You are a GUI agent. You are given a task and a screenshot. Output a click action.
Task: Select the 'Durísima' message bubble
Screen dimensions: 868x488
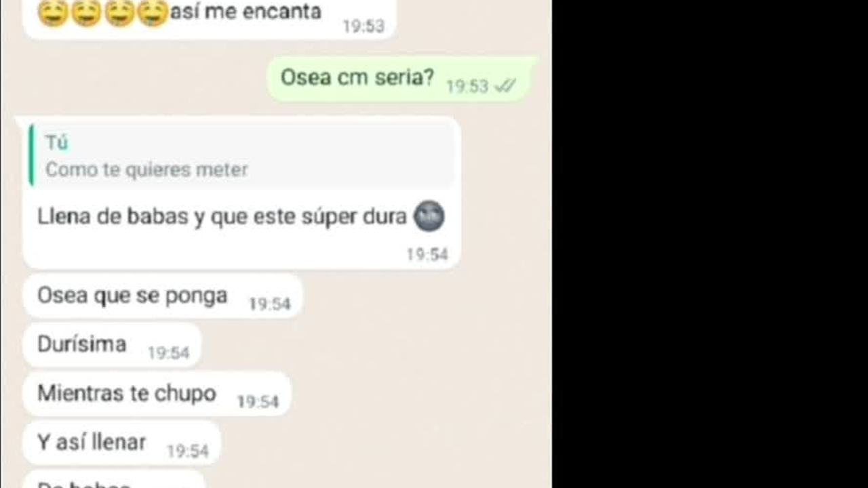pyautogui.click(x=112, y=345)
